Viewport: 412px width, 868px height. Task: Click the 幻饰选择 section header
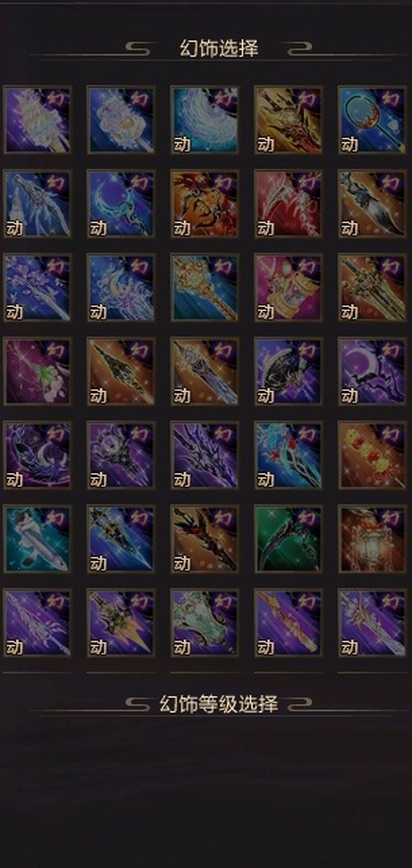point(218,49)
